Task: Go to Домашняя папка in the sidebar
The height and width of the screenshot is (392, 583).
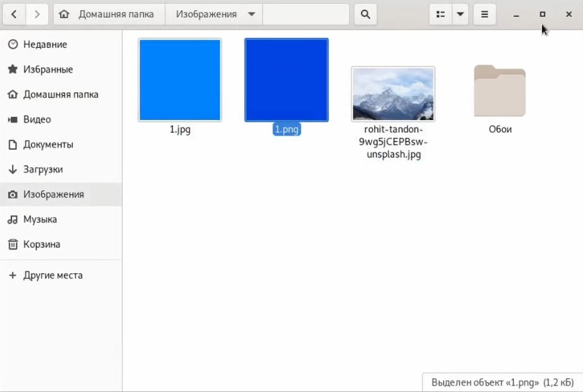Action: pos(61,94)
